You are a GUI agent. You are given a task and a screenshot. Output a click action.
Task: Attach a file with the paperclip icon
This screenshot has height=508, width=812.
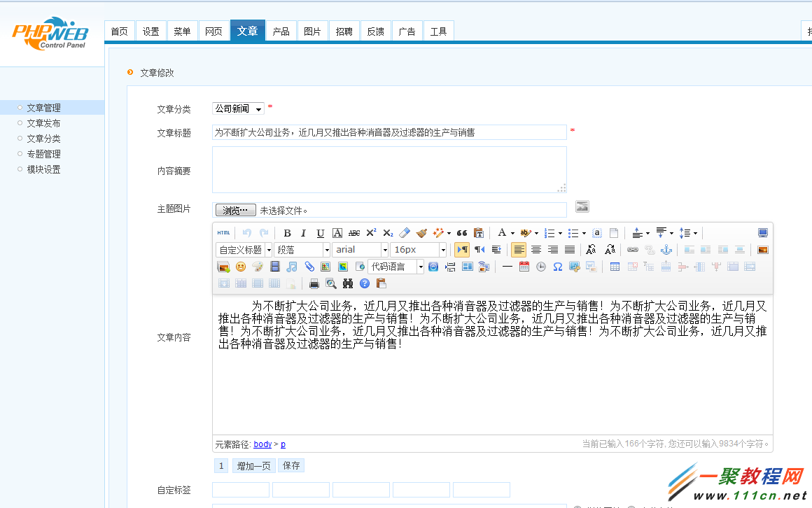coord(309,267)
